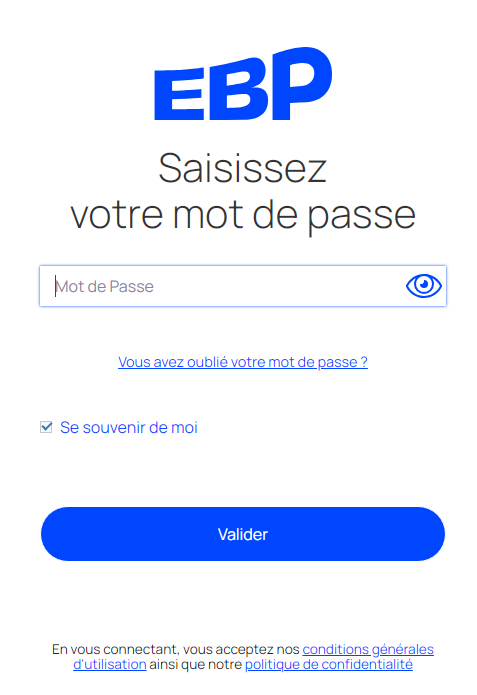
Task: Open the politique de confidentialité link
Action: click(329, 664)
